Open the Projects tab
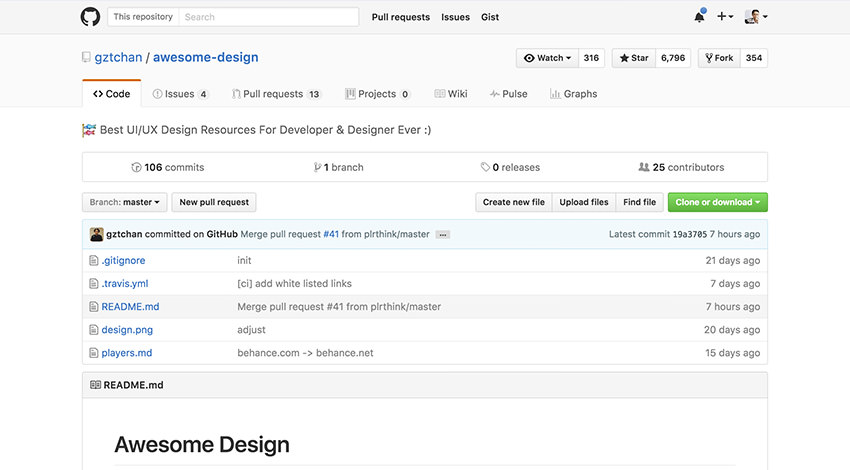Screen dimensions: 850x470 377,94
